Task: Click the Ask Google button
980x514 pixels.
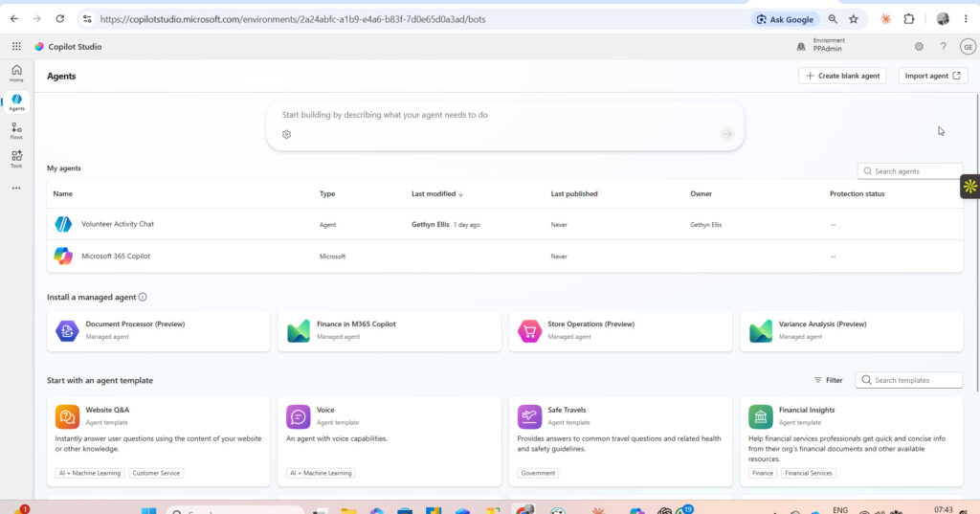Action: coord(785,19)
